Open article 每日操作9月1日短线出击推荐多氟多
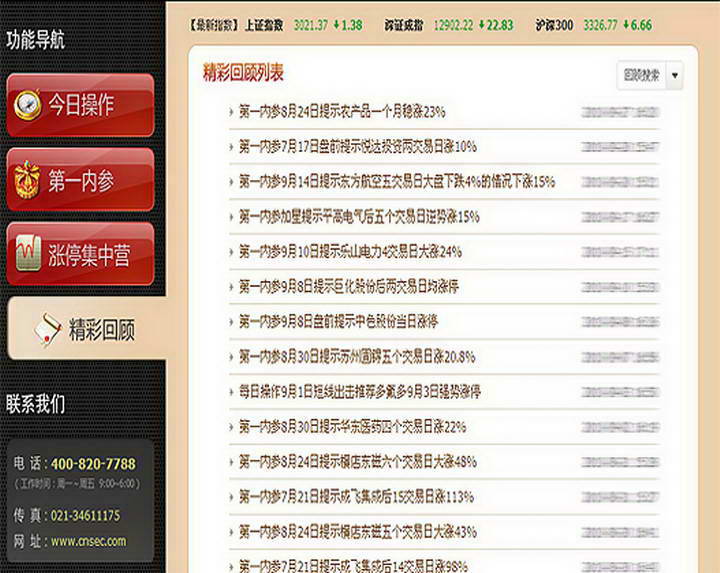Screen dimensions: 720x573 click(360, 392)
